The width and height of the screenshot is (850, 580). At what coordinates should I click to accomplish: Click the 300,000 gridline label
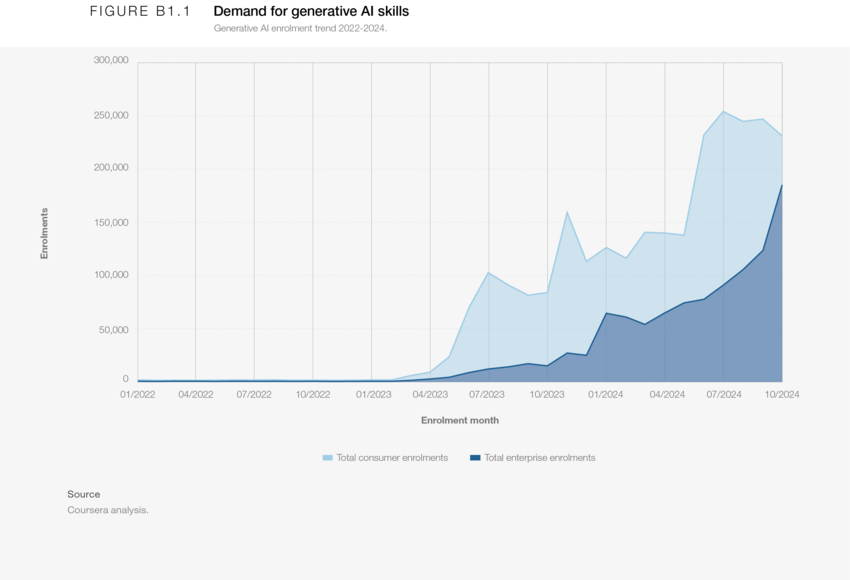coord(111,61)
